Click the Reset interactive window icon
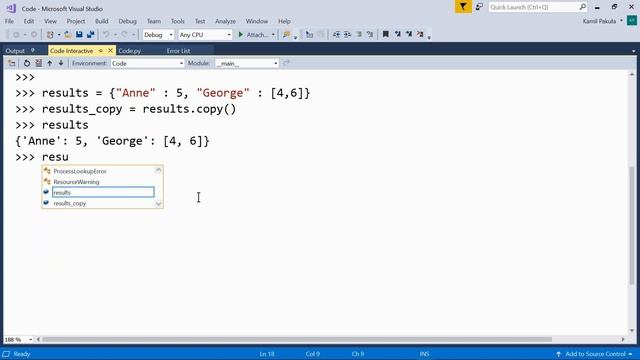This screenshot has height=360, width=640. pos(27,63)
